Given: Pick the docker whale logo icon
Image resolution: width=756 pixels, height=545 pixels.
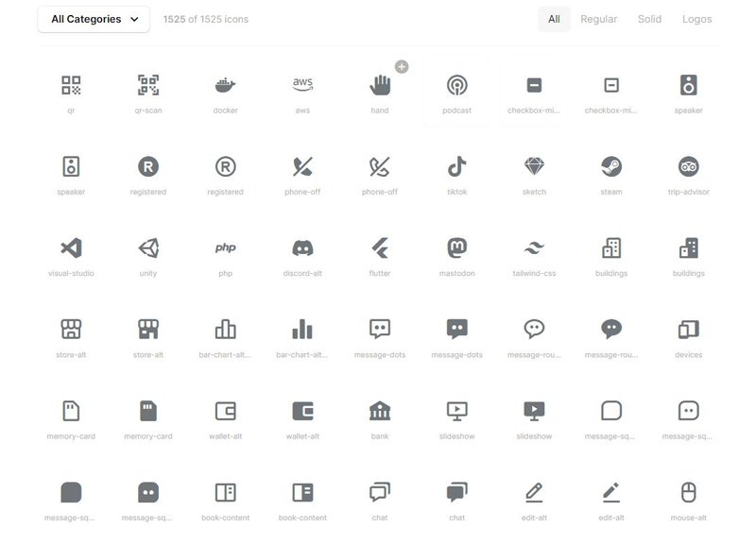Looking at the screenshot, I should coord(225,85).
